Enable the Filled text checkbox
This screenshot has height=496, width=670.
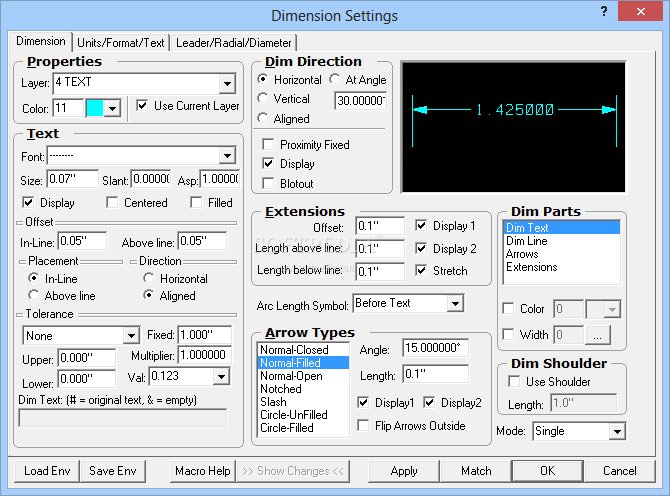pos(196,202)
